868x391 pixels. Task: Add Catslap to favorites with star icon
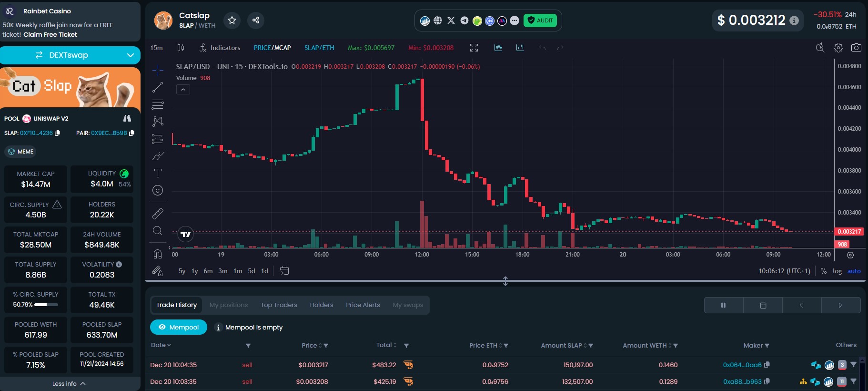point(232,20)
